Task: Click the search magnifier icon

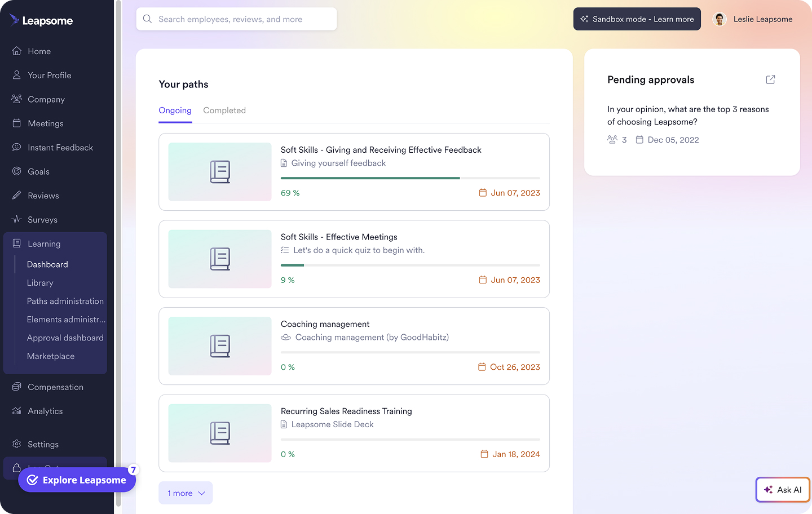Action: 147,19
